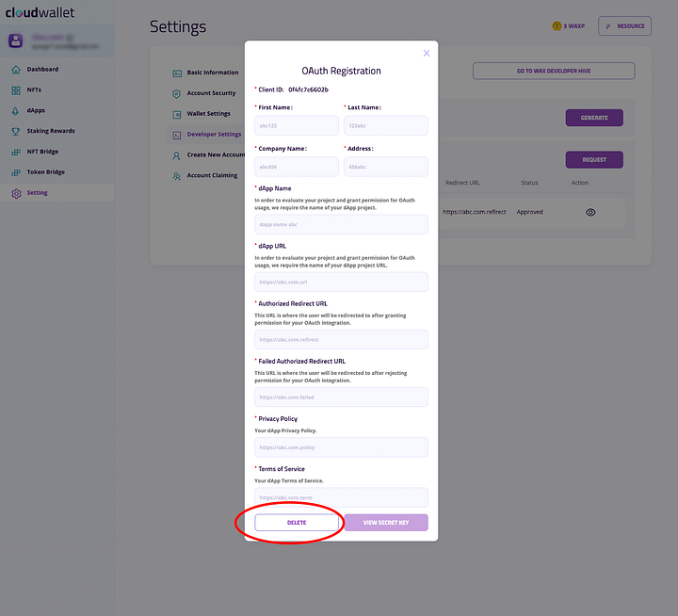Click GO TO WAX DEVELOPER HIVE button
Image resolution: width=678 pixels, height=616 pixels.
coord(554,71)
